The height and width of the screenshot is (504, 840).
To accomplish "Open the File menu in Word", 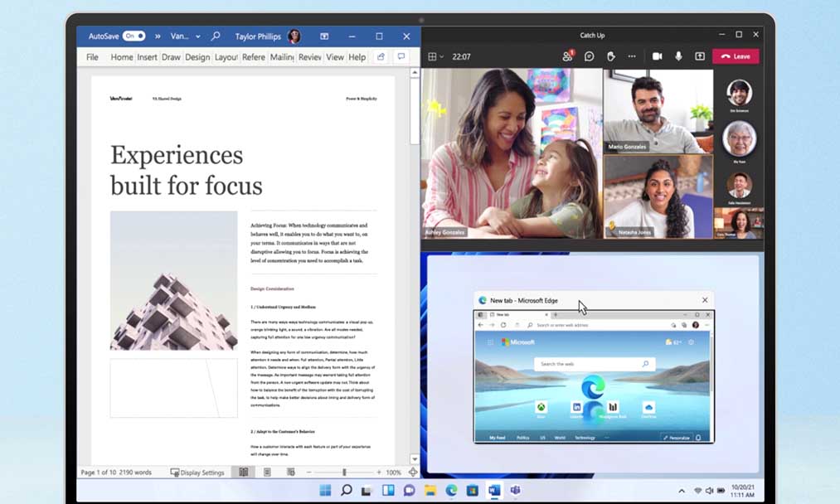I will [92, 56].
